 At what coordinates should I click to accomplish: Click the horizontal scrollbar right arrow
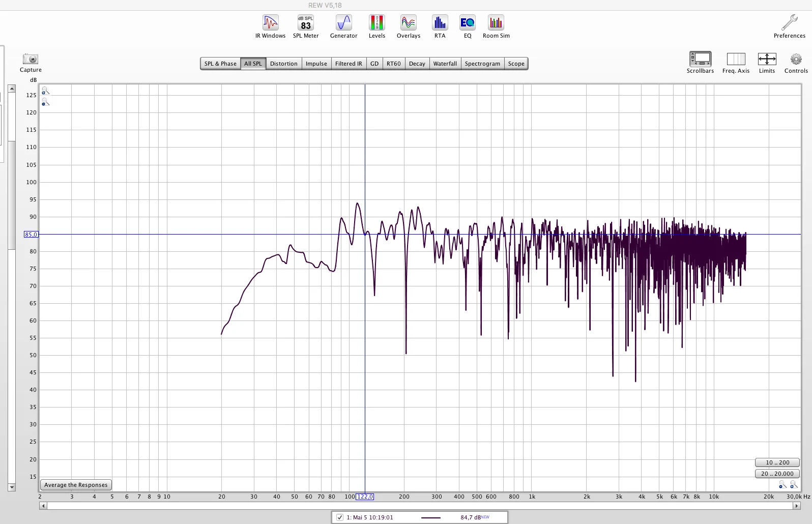tap(797, 506)
